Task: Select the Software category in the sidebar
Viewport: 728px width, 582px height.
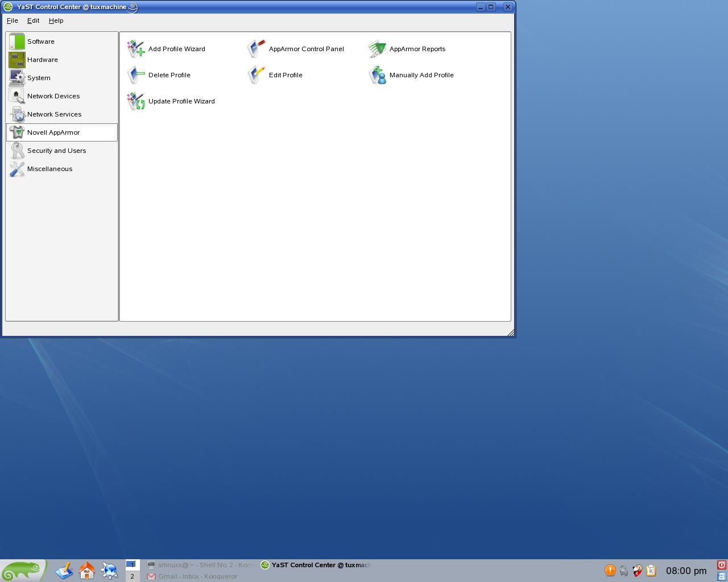Action: tap(61, 41)
